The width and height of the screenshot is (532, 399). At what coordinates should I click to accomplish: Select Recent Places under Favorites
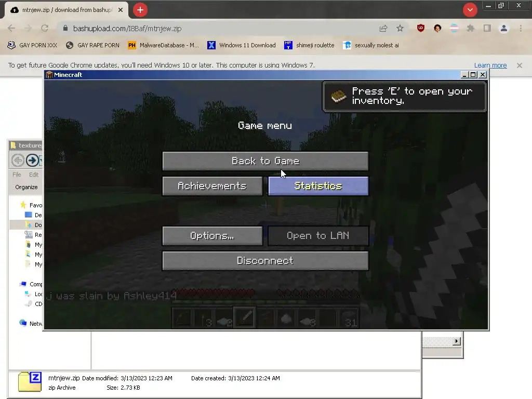point(34,234)
